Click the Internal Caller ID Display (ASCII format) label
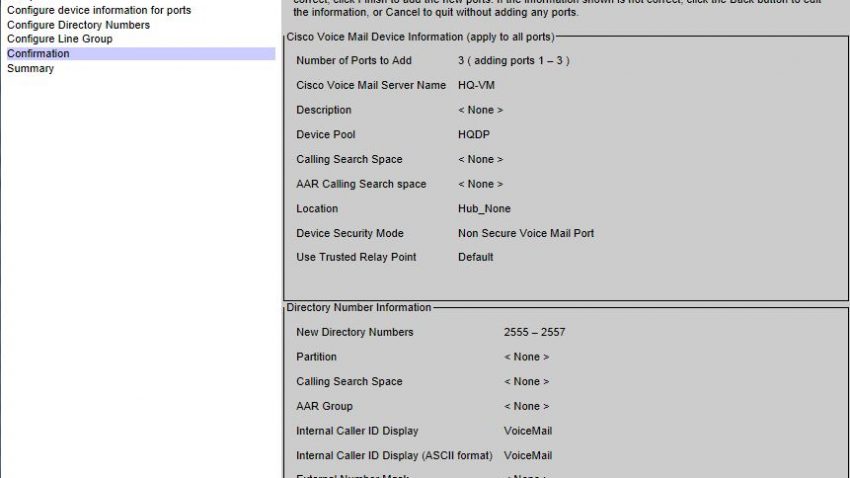This screenshot has height=478, width=850. 394,456
